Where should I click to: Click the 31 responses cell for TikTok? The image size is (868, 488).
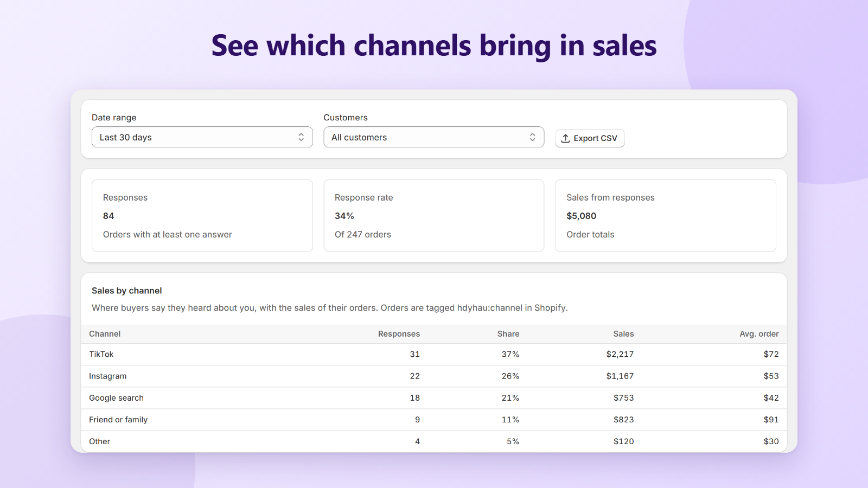point(415,354)
